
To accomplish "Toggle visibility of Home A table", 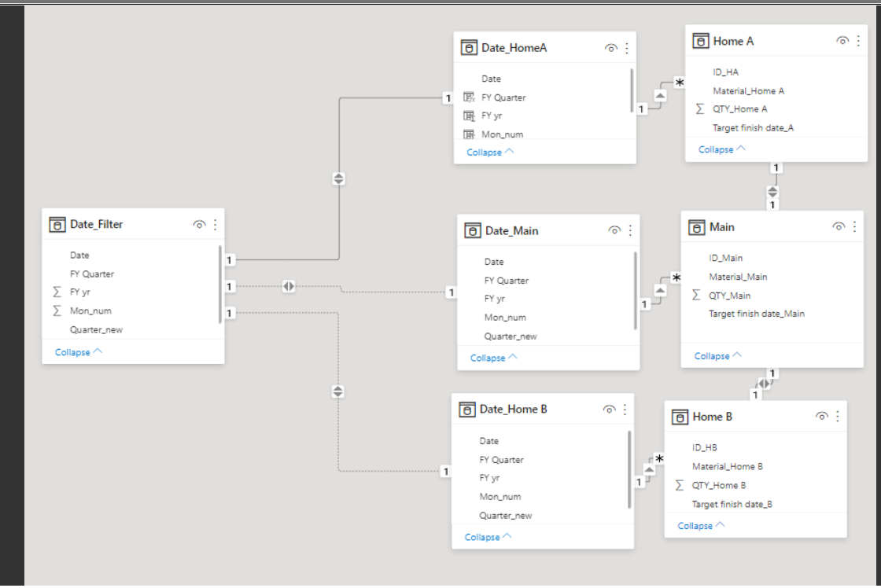I will tap(842, 41).
